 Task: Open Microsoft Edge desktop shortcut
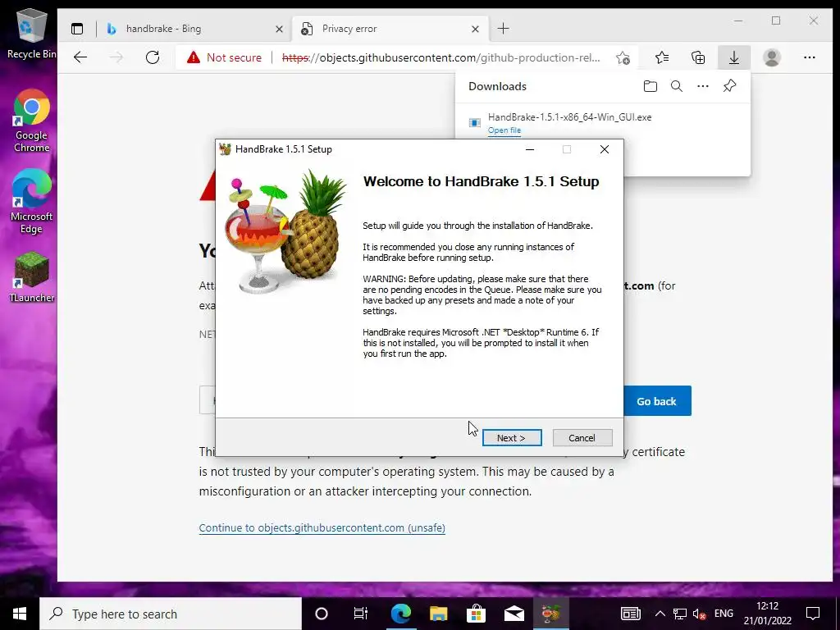pyautogui.click(x=31, y=202)
